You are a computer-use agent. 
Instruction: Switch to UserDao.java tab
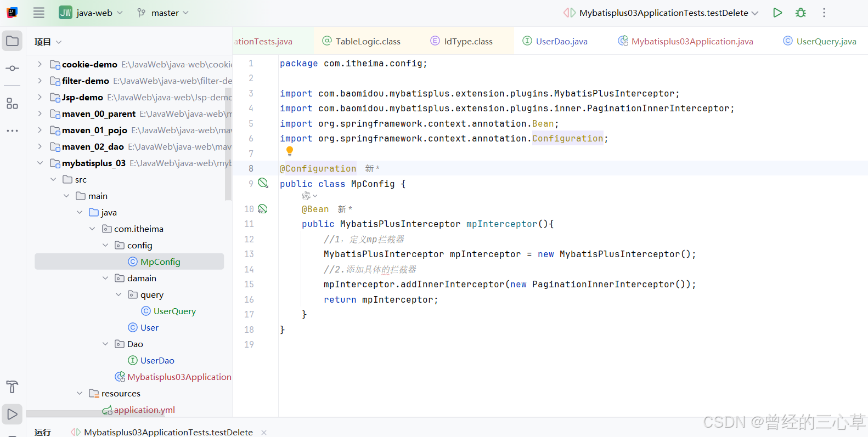[555, 41]
